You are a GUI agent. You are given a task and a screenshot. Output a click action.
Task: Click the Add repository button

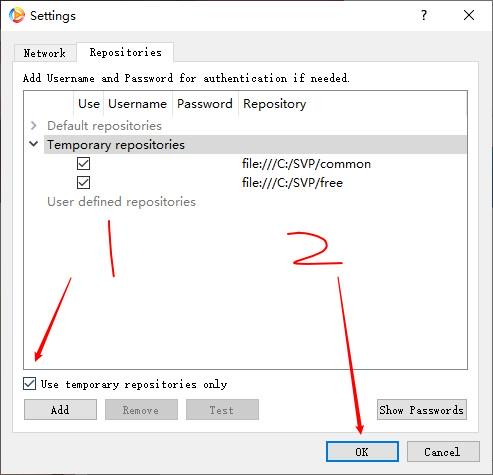pyautogui.click(x=60, y=410)
